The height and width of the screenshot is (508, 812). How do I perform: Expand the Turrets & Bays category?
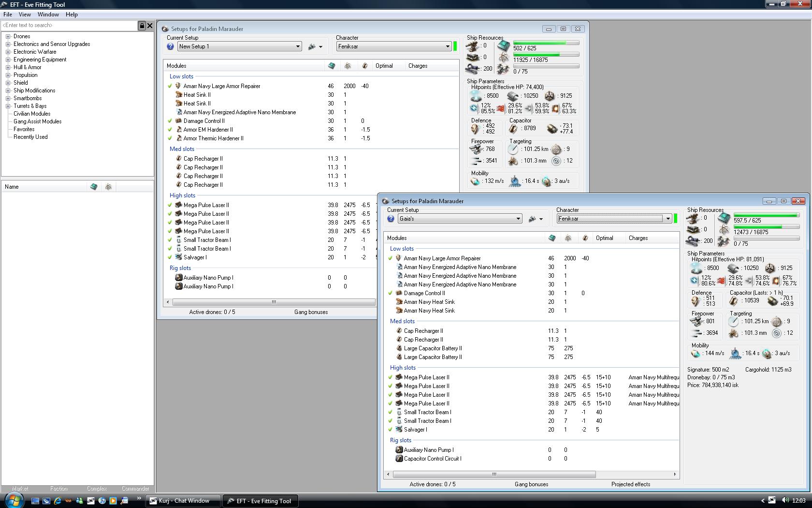(8, 106)
